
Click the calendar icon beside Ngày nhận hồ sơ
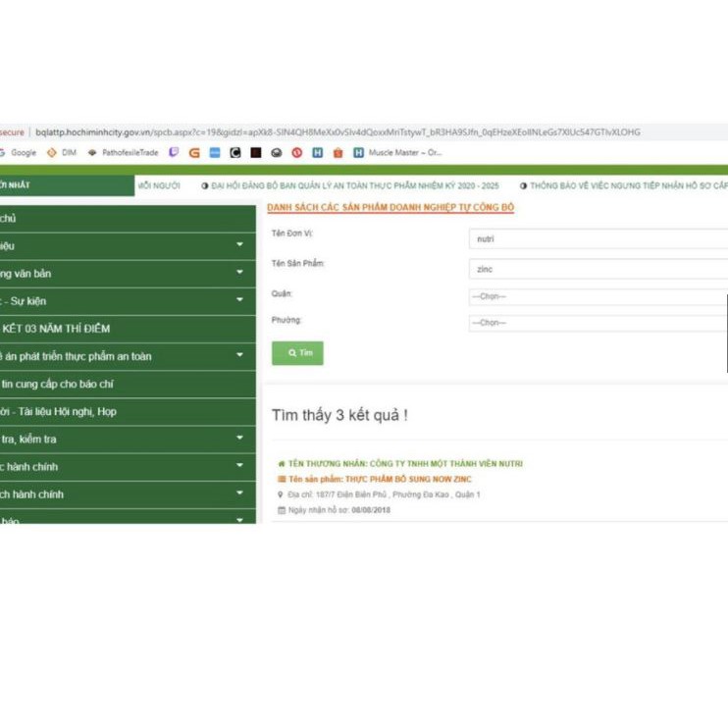pos(282,510)
